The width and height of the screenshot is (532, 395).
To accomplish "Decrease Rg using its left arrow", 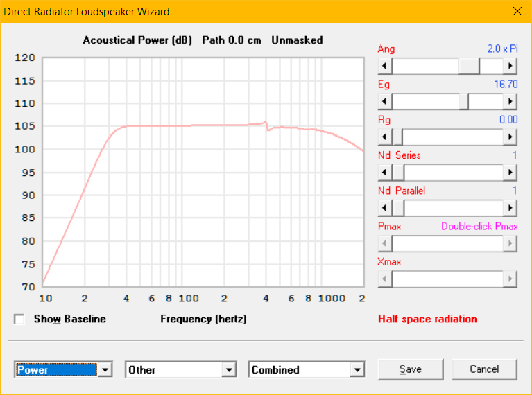I will pyautogui.click(x=385, y=137).
